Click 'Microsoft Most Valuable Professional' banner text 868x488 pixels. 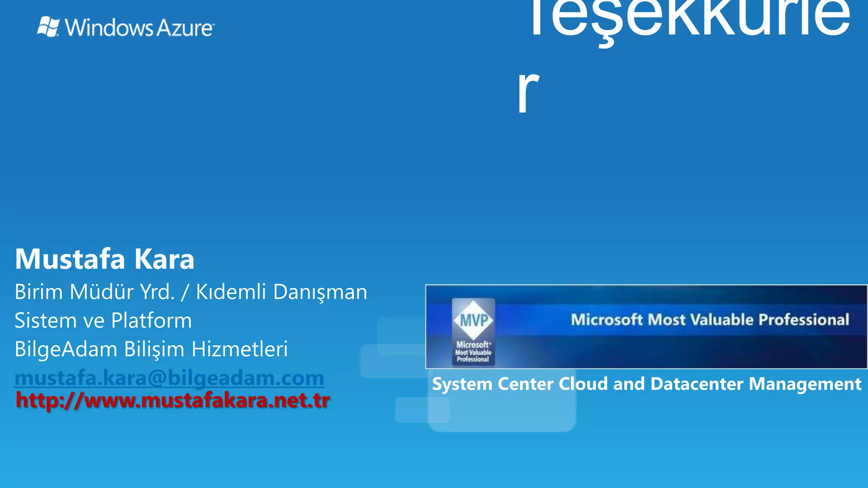coord(710,319)
